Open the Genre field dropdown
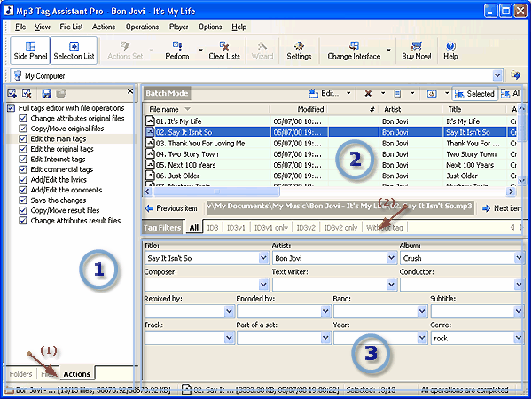Image resolution: width=532 pixels, height=399 pixels. [x=519, y=338]
